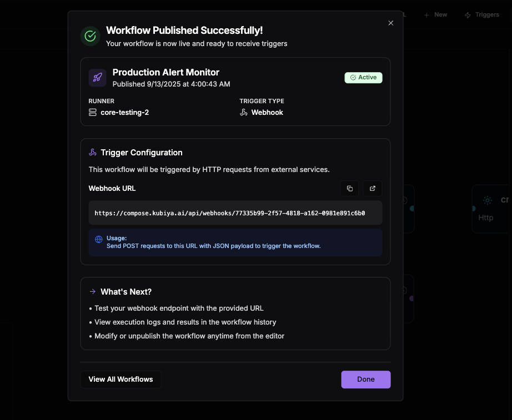Copy the webhook URL to clipboard
Screen dimensions: 512x420
pyautogui.click(x=349, y=188)
